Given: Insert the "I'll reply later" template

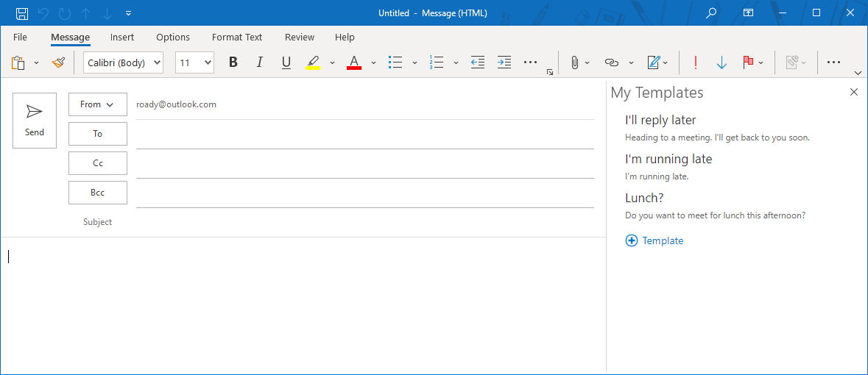Looking at the screenshot, I should [x=717, y=128].
